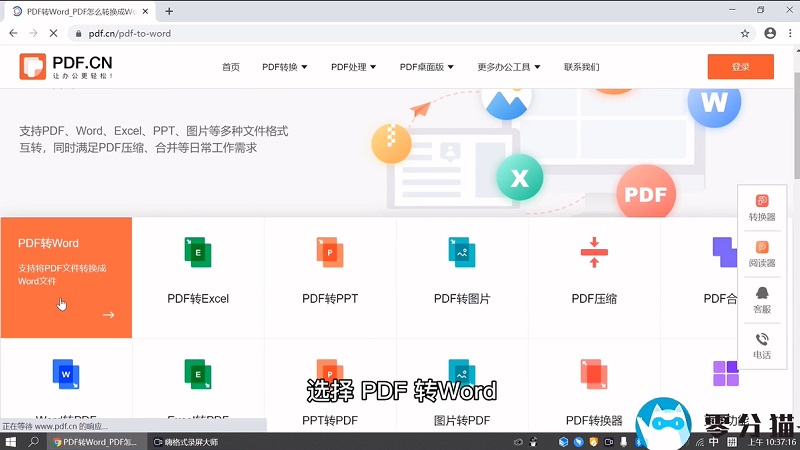Click the PDF转PPT orange icon
Screen dimensions: 800x450
tap(330, 252)
